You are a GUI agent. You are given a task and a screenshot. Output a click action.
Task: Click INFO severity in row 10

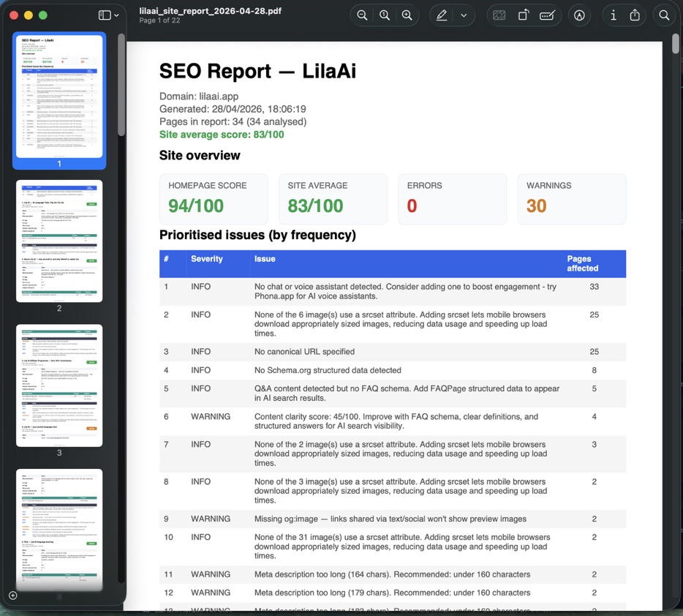[200, 537]
